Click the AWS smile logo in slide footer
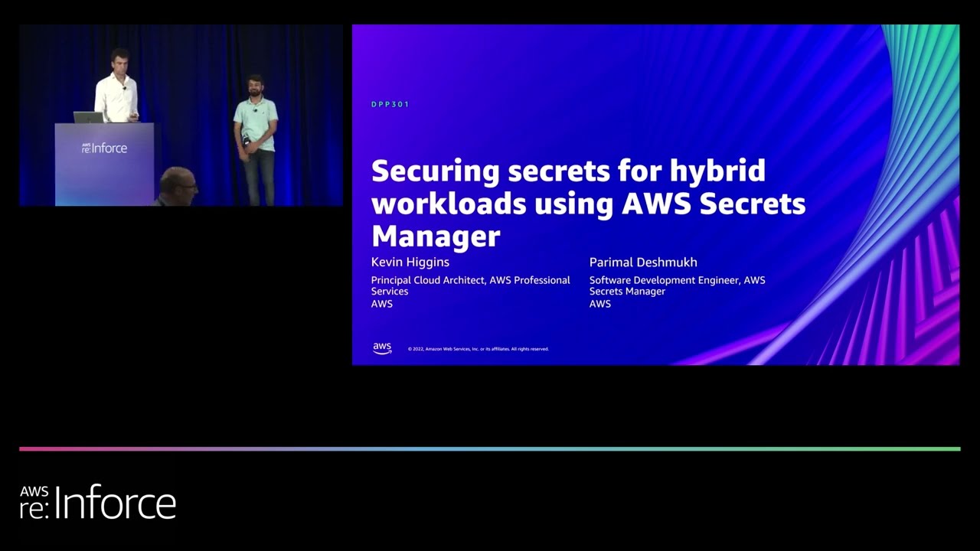 [382, 348]
